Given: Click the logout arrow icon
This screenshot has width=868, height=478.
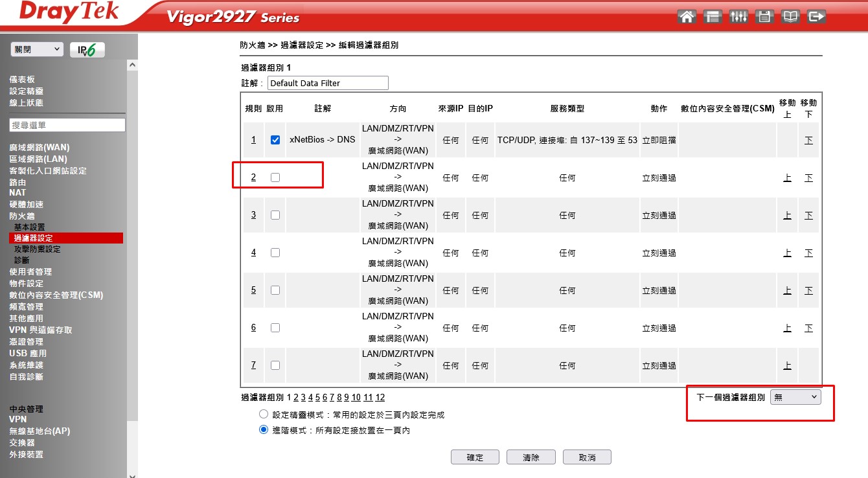Looking at the screenshot, I should click(817, 17).
